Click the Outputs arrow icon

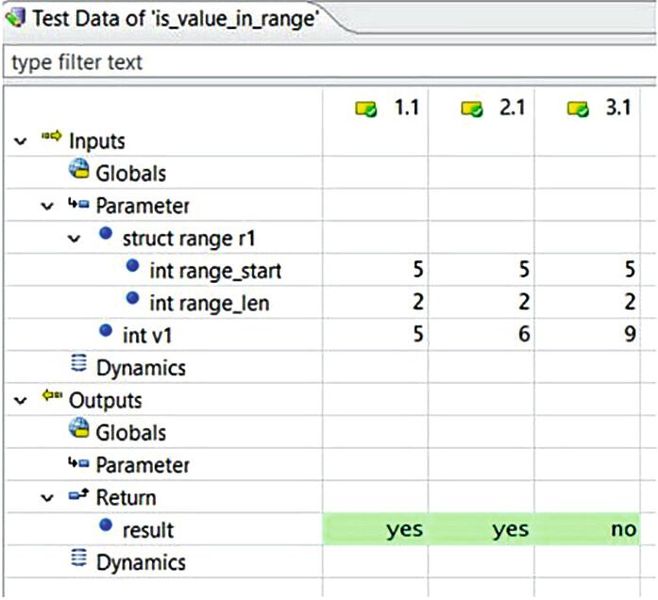[51, 400]
